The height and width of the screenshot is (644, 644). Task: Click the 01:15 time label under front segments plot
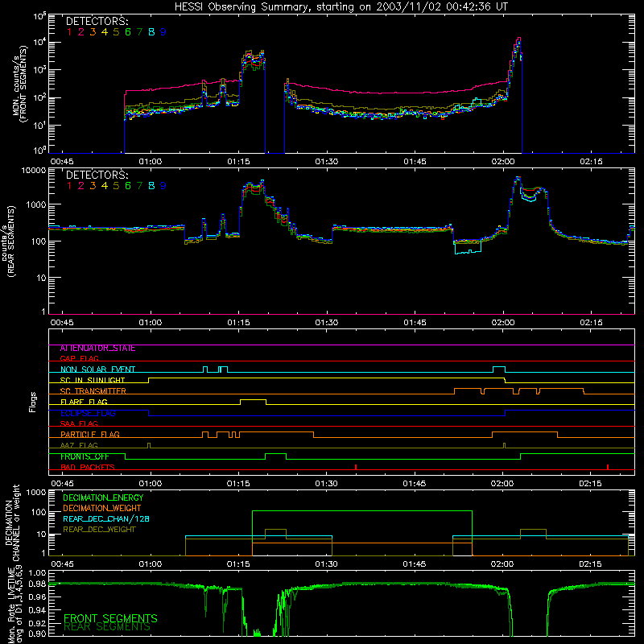pyautogui.click(x=238, y=162)
